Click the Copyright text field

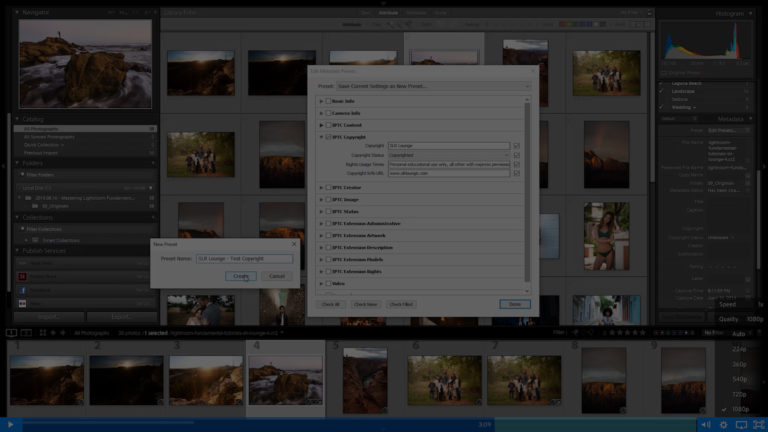(449, 146)
